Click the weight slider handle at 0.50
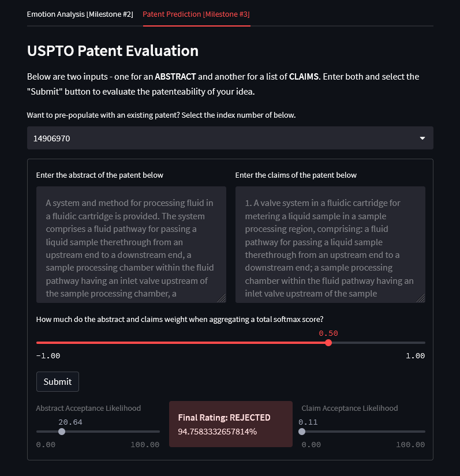 tap(328, 343)
